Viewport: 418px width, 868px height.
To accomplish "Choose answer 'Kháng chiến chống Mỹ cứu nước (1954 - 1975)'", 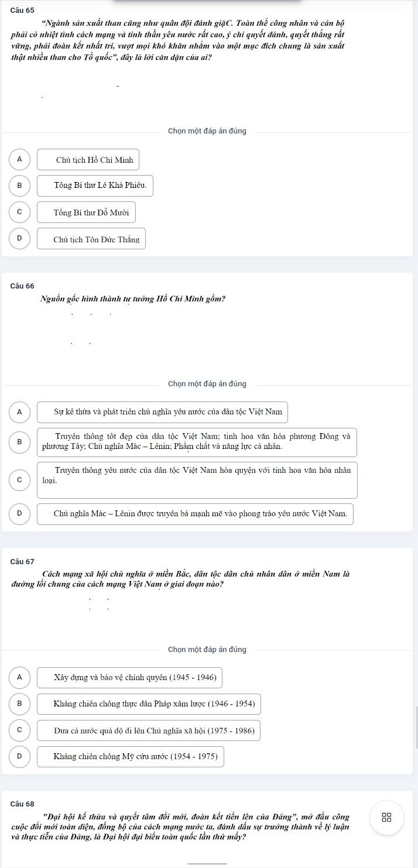I will tap(131, 757).
